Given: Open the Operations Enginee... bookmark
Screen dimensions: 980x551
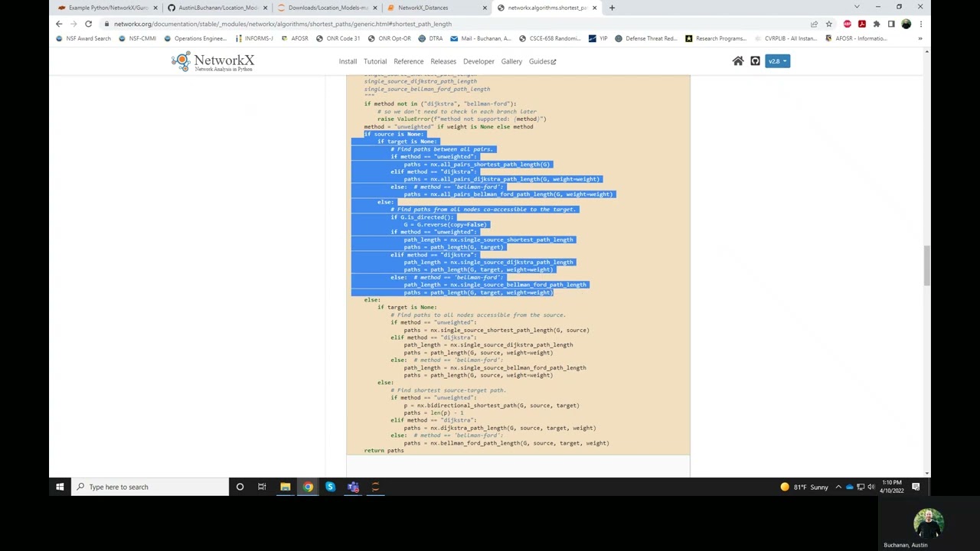Looking at the screenshot, I should [x=195, y=38].
